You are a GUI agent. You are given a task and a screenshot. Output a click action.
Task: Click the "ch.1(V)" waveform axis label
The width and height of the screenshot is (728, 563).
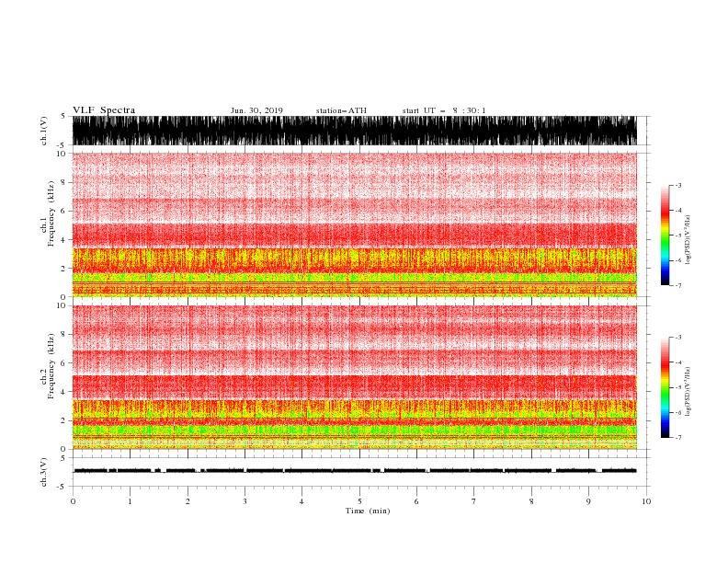pos(44,131)
